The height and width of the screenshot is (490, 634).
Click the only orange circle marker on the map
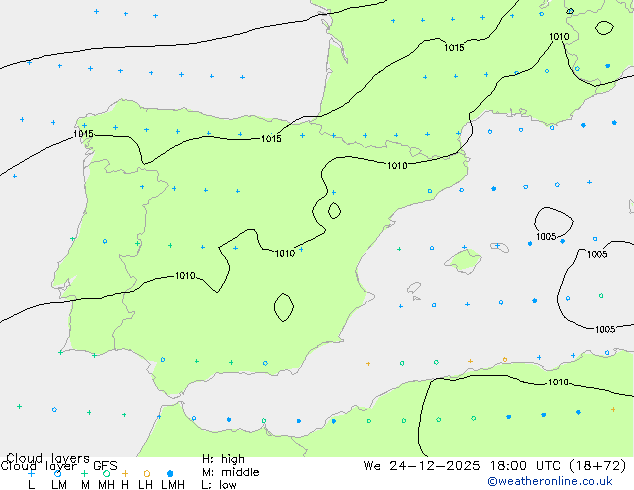(x=505, y=359)
